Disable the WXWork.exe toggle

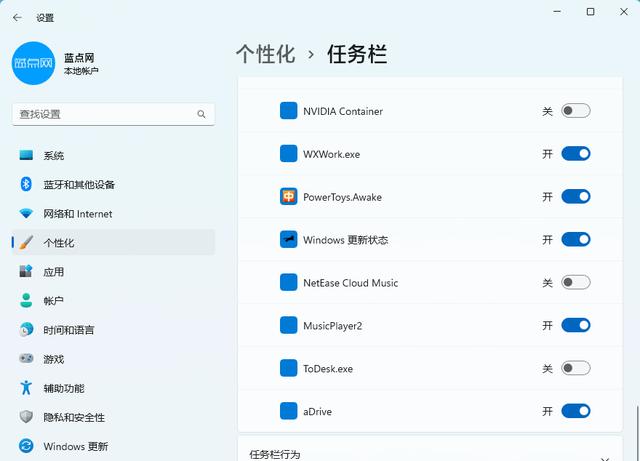(576, 154)
